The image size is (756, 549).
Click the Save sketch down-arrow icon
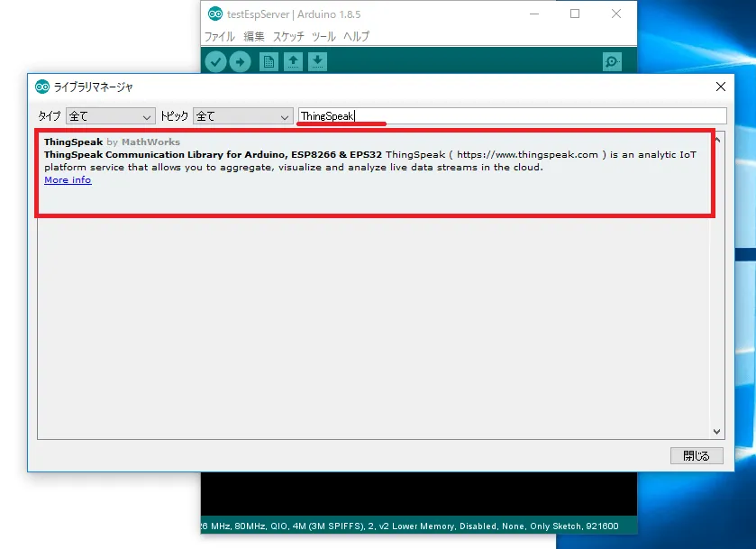[317, 61]
